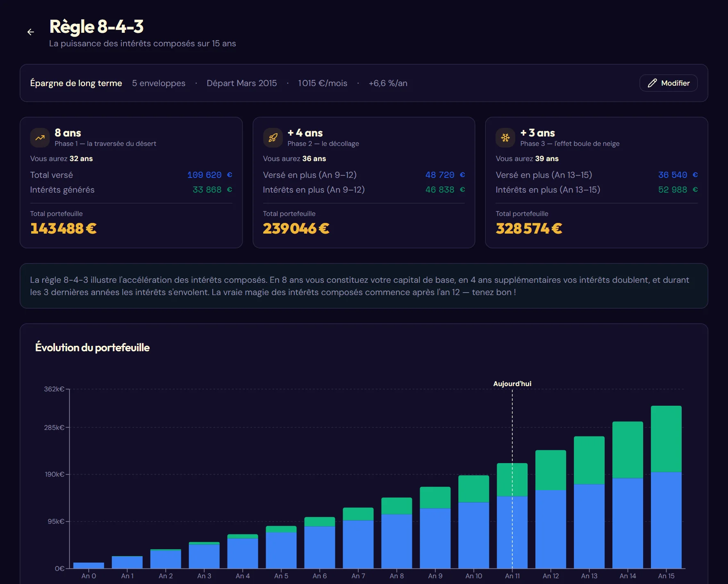This screenshot has height=584, width=728.
Task: Click 'Épargne de long terme' plan name
Action: click(x=76, y=83)
